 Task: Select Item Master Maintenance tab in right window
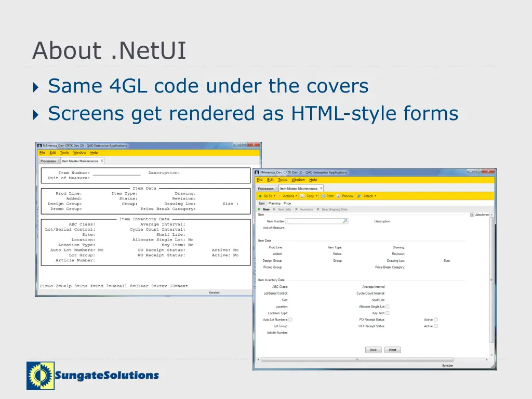point(299,189)
